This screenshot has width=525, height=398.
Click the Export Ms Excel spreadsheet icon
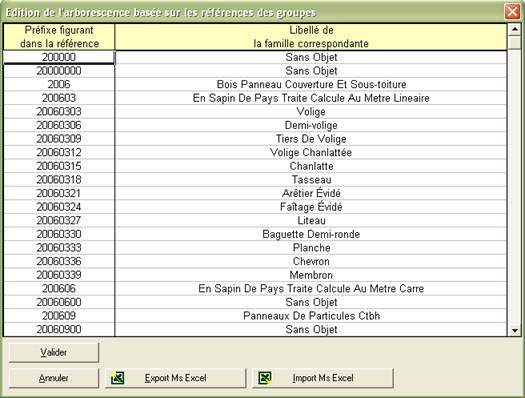click(118, 378)
